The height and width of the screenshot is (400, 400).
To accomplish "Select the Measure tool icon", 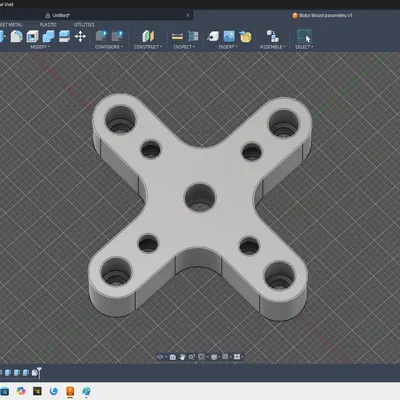I will pos(177,36).
